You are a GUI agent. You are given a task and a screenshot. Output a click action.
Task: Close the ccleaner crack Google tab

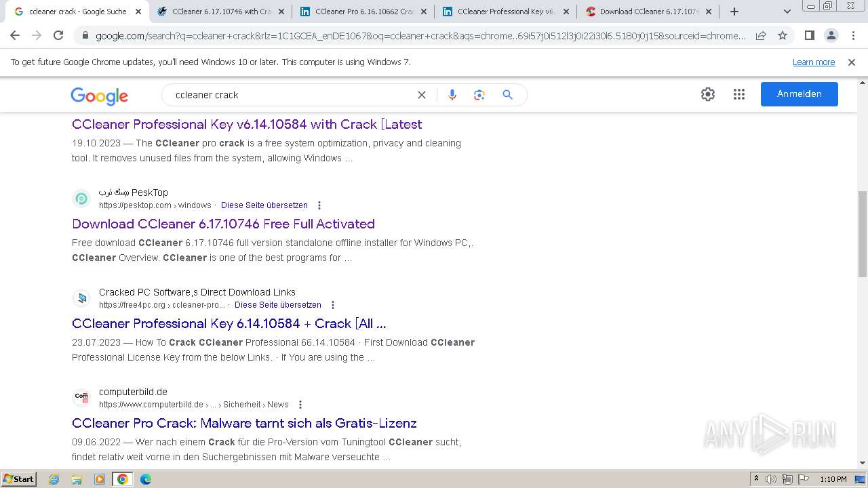point(138,12)
